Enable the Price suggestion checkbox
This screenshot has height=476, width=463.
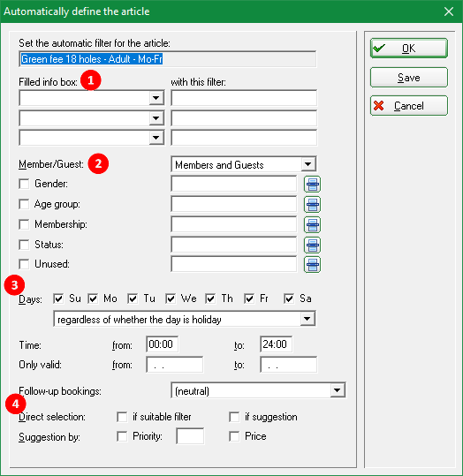click(x=234, y=436)
